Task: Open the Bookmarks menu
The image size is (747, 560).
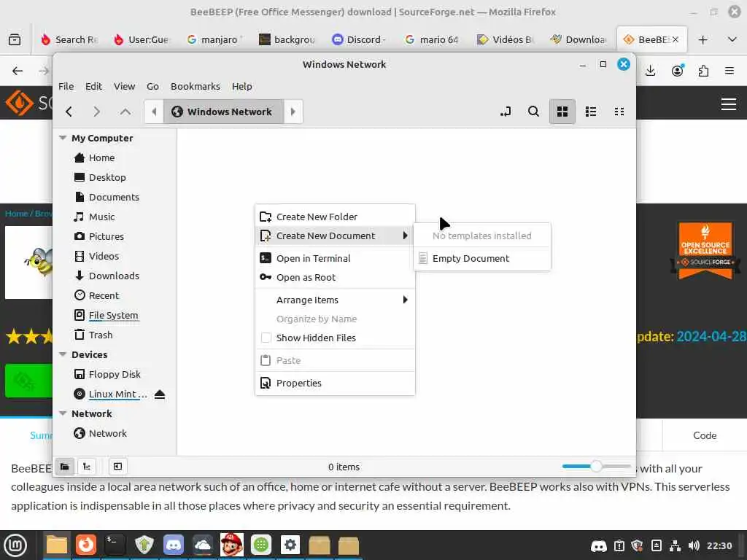Action: pyautogui.click(x=196, y=86)
